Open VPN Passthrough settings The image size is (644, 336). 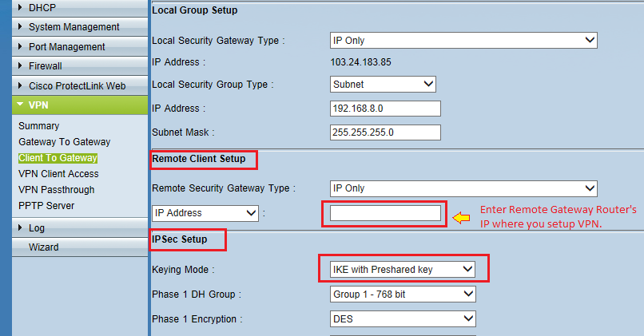[x=56, y=190]
